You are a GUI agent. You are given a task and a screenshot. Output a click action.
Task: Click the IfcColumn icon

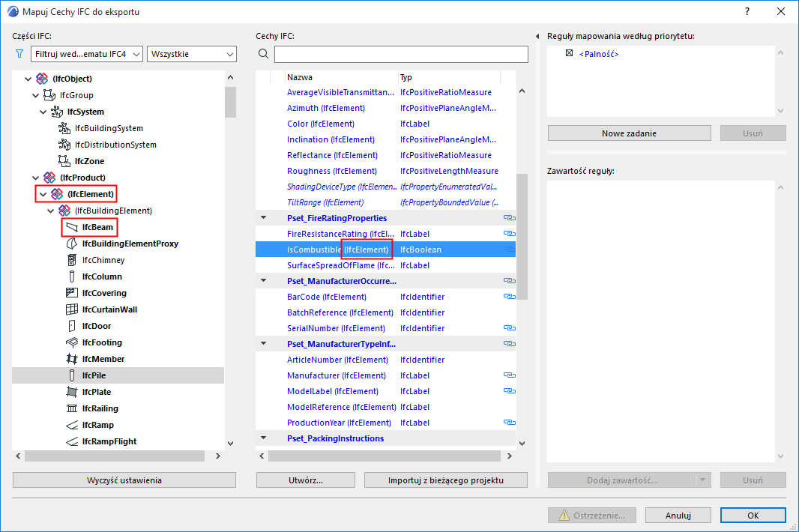(x=72, y=276)
